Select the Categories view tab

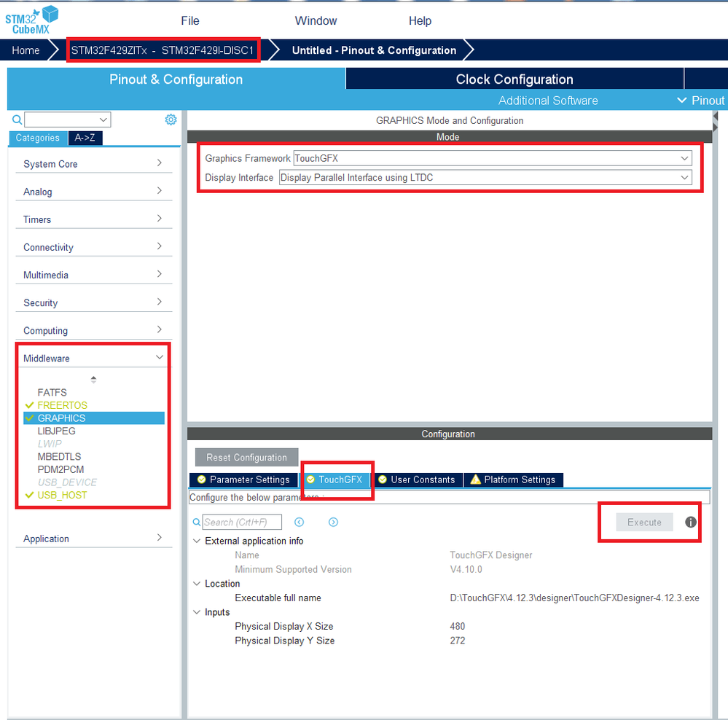[x=38, y=138]
